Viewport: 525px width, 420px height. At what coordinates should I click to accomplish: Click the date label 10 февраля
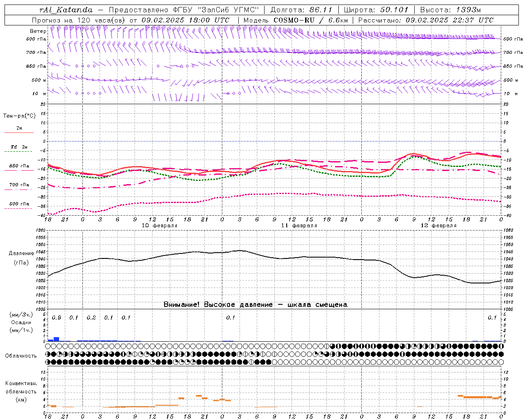click(x=160, y=226)
